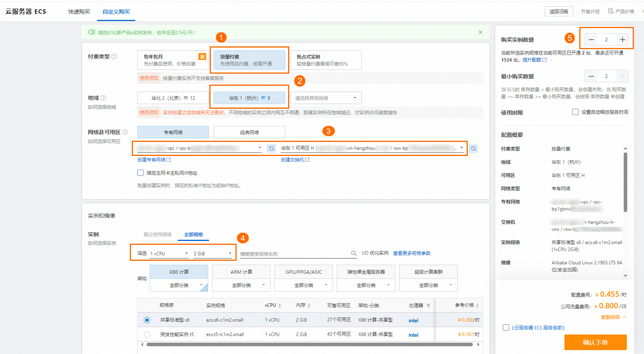Filter the 处理器 column
The width and height of the screenshot is (644, 354).
pyautogui.click(x=428, y=306)
